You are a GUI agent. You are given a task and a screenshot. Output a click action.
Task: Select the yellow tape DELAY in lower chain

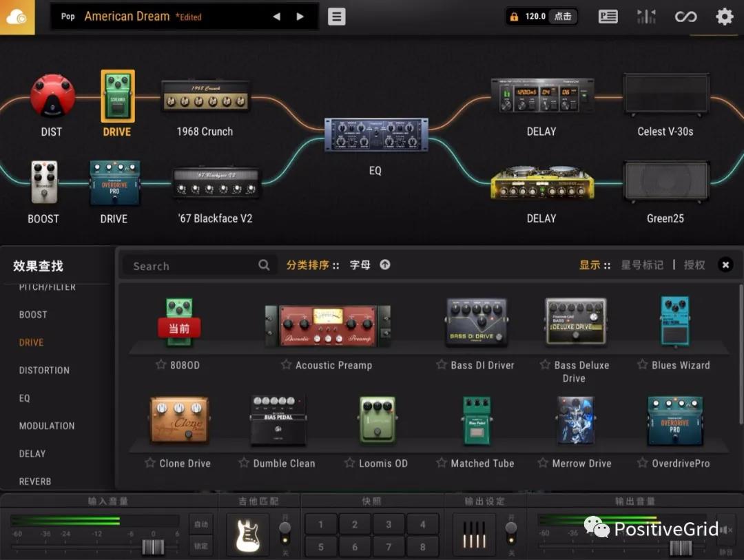tap(542, 183)
